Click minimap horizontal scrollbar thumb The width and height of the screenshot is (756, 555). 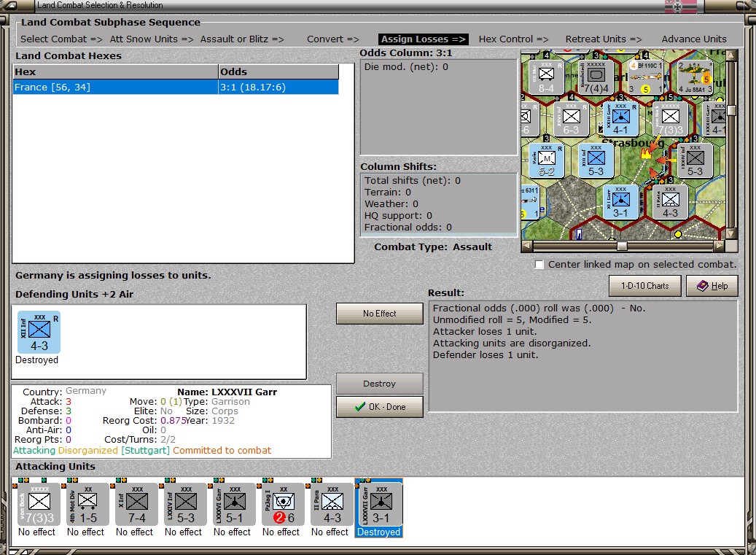623,246
